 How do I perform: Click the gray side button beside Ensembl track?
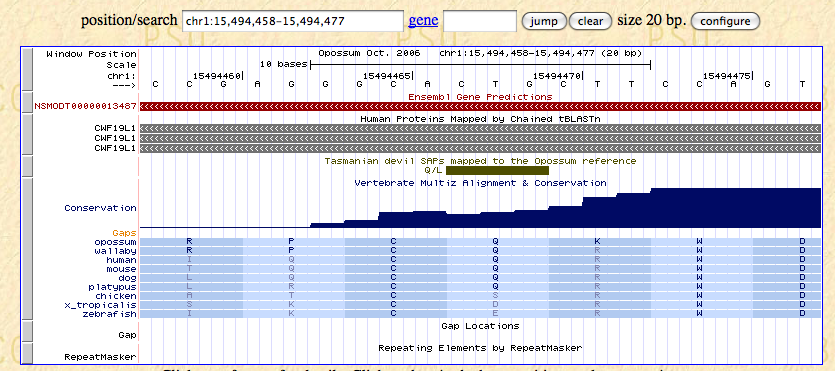tap(26, 102)
